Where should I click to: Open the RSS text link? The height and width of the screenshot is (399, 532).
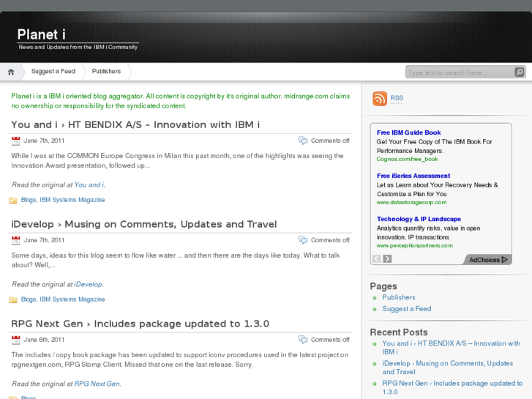[x=397, y=98]
